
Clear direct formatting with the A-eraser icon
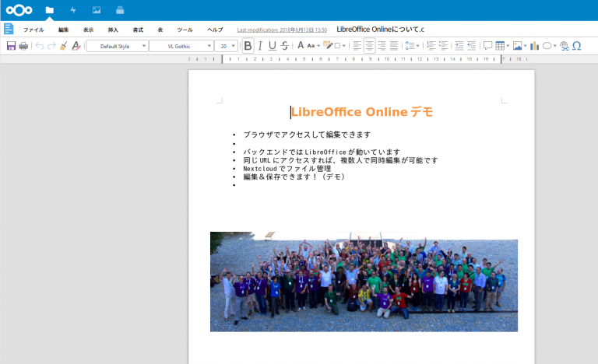(x=76, y=46)
